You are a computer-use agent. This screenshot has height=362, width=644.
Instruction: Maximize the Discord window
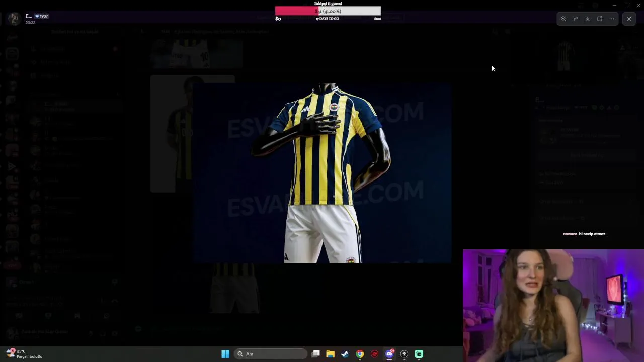click(x=626, y=5)
